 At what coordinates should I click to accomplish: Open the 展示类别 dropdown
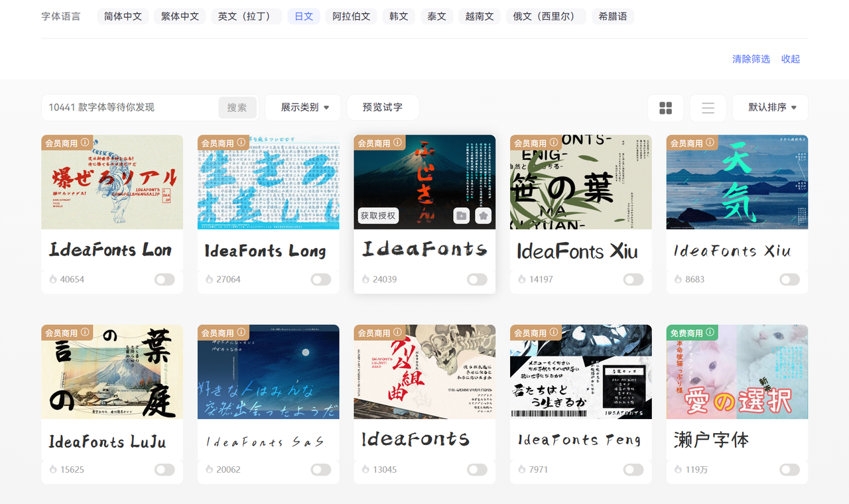click(x=303, y=107)
